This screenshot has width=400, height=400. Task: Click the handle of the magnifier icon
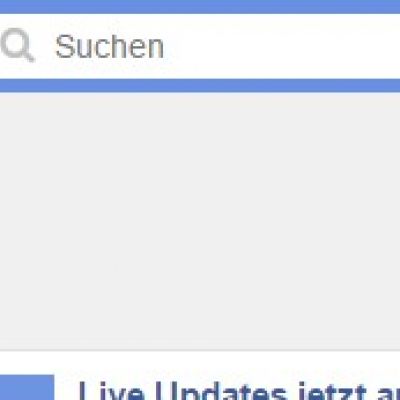[x=29, y=56]
